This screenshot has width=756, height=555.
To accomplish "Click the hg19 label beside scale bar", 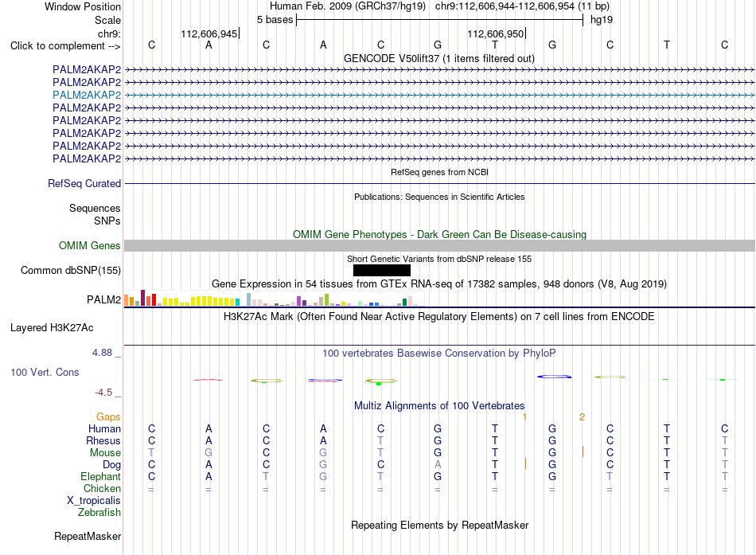I will click(602, 20).
